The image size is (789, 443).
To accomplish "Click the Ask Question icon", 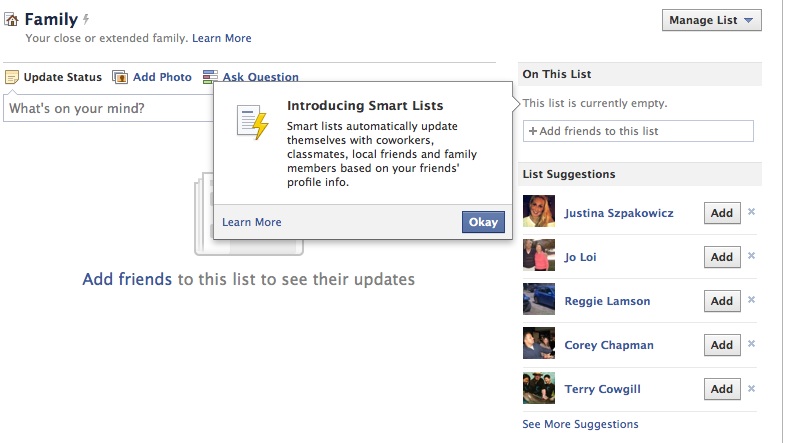I will coord(210,77).
